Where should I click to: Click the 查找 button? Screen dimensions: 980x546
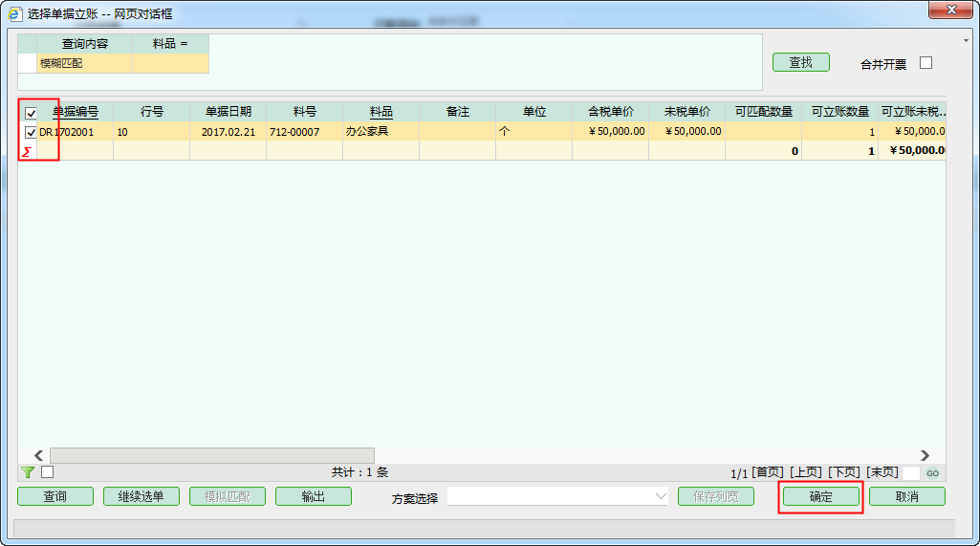coord(800,62)
